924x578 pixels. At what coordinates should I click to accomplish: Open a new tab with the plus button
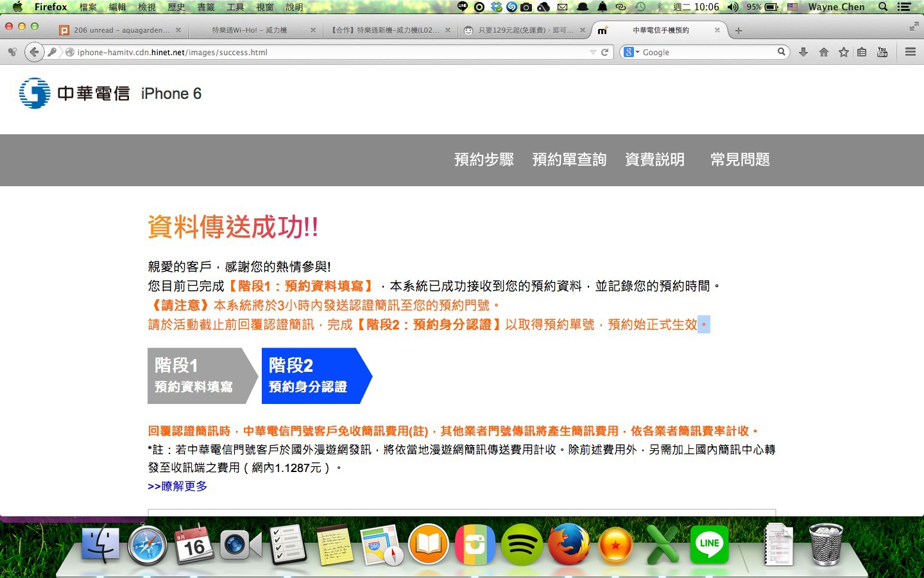739,30
